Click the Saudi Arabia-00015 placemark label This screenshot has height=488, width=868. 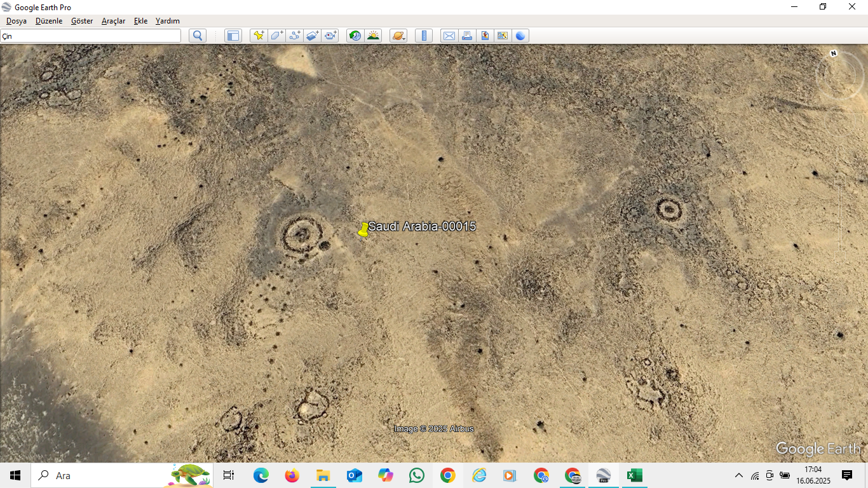click(x=422, y=226)
